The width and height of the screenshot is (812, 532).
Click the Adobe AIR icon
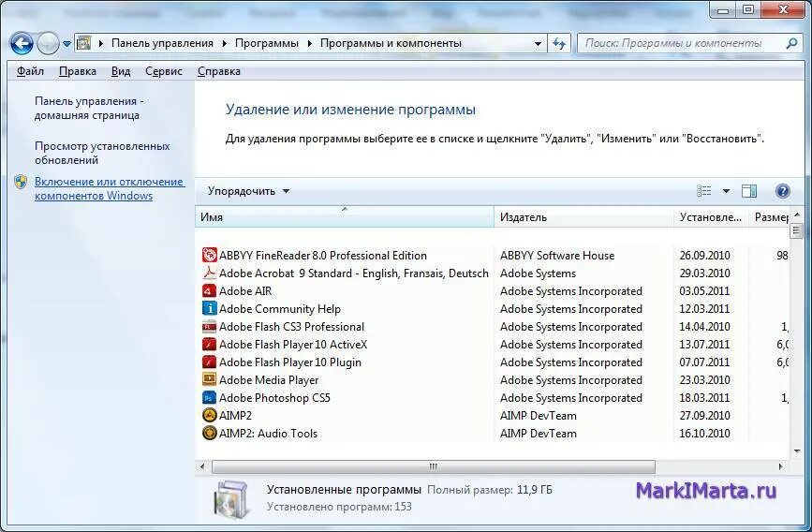pos(209,290)
